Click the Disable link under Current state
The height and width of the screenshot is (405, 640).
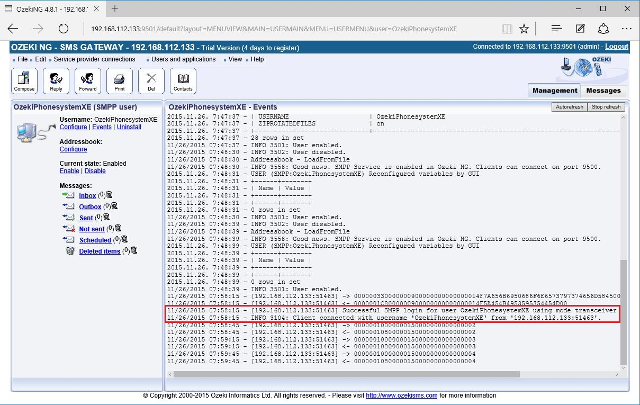tap(95, 170)
